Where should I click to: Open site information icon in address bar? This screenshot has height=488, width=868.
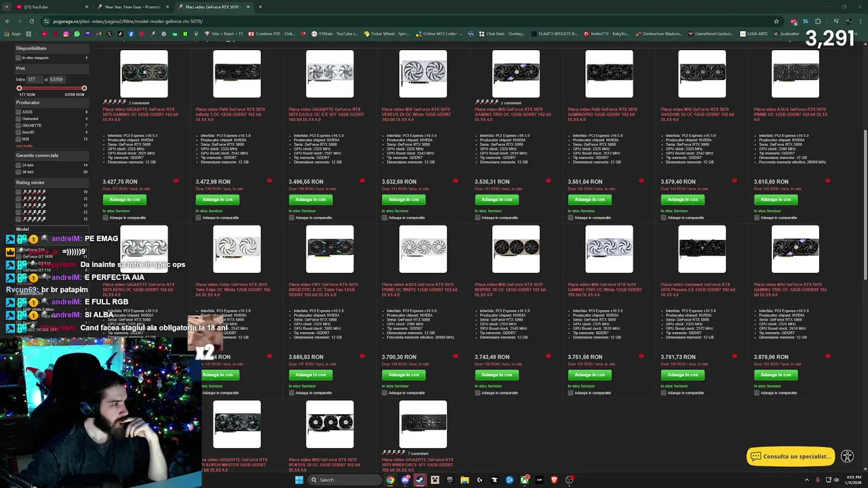(x=45, y=21)
